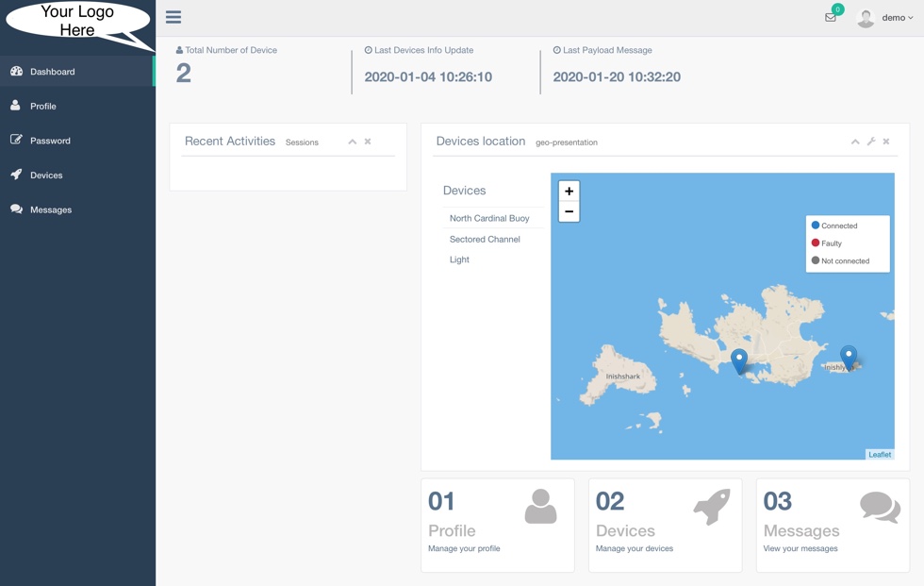Toggle the hamburger sidebar menu

173,17
